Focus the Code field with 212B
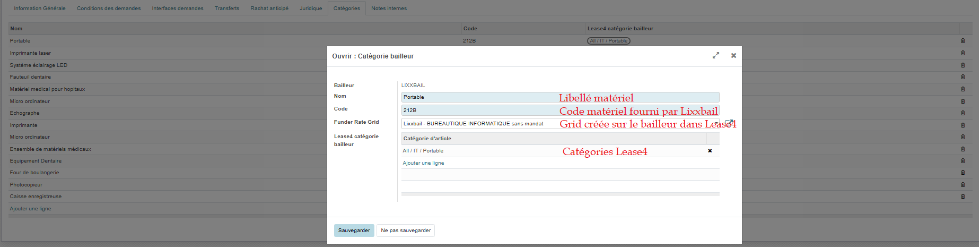 tap(477, 110)
